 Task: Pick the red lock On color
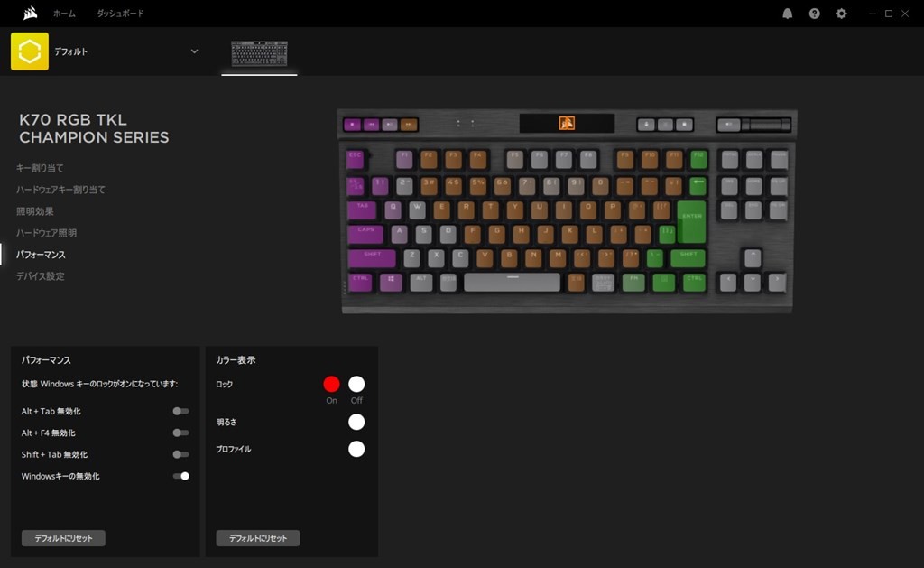332,384
